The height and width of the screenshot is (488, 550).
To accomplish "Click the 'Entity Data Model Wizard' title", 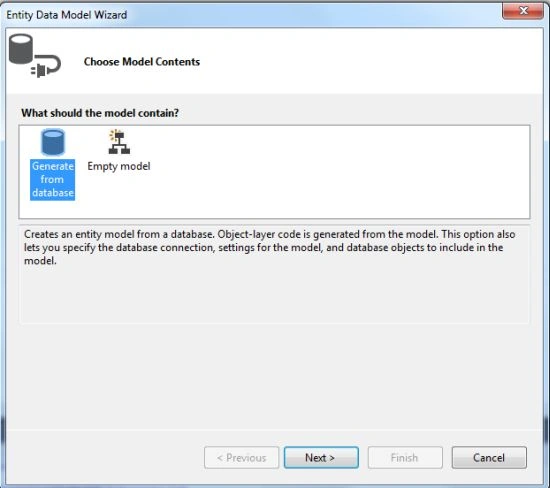I will (67, 15).
